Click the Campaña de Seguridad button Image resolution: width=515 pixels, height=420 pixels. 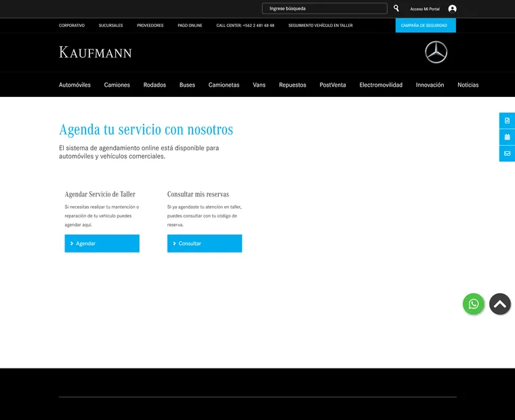coord(426,25)
